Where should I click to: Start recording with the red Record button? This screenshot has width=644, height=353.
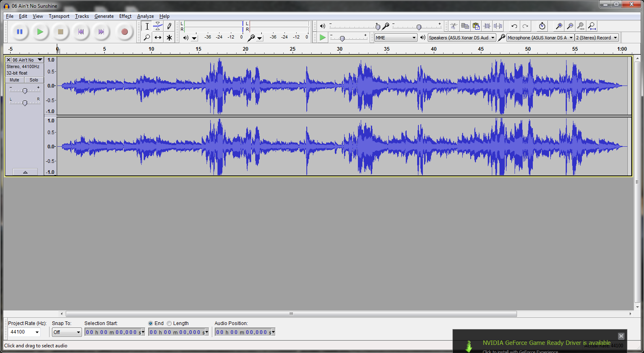(125, 32)
